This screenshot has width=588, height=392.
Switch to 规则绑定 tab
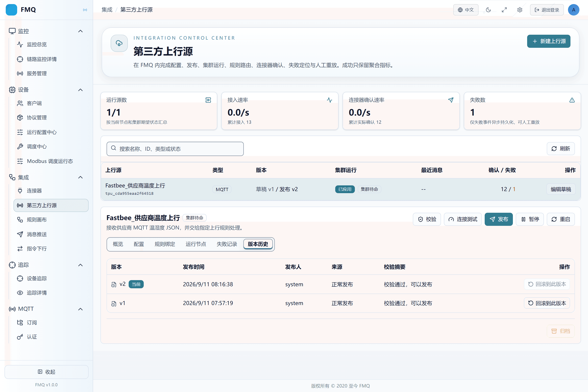[165, 244]
